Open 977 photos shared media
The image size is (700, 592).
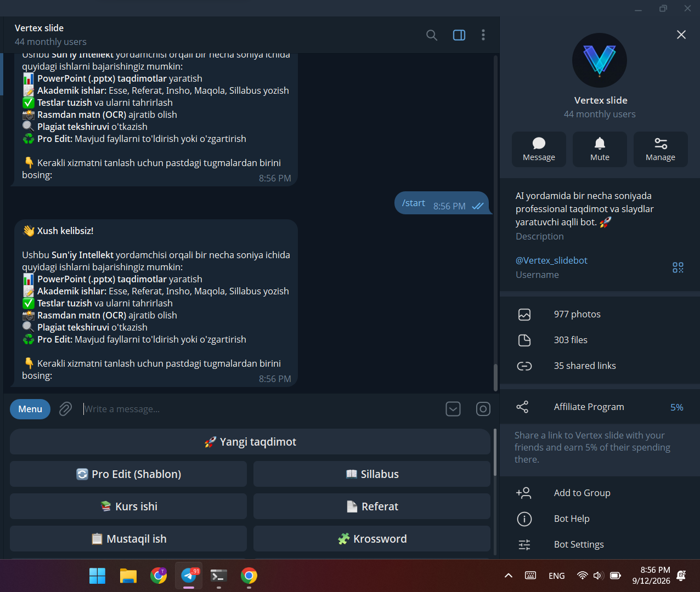tap(600, 314)
